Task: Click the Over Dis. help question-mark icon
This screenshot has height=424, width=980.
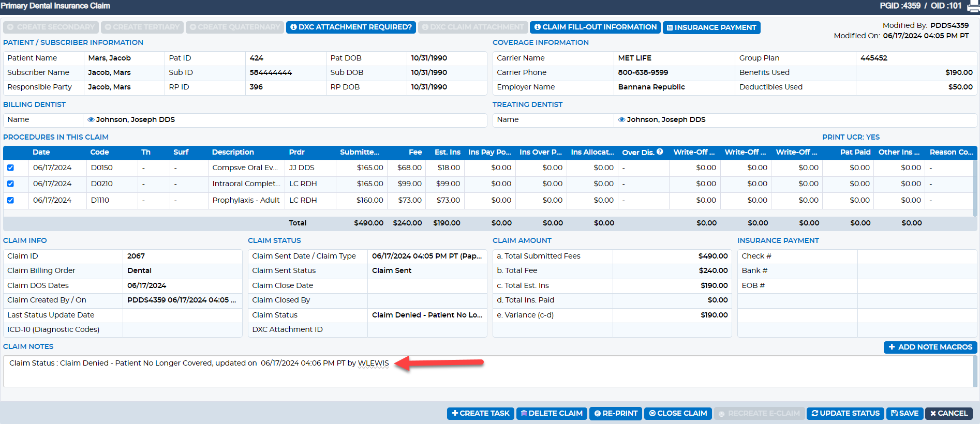Action: click(660, 152)
